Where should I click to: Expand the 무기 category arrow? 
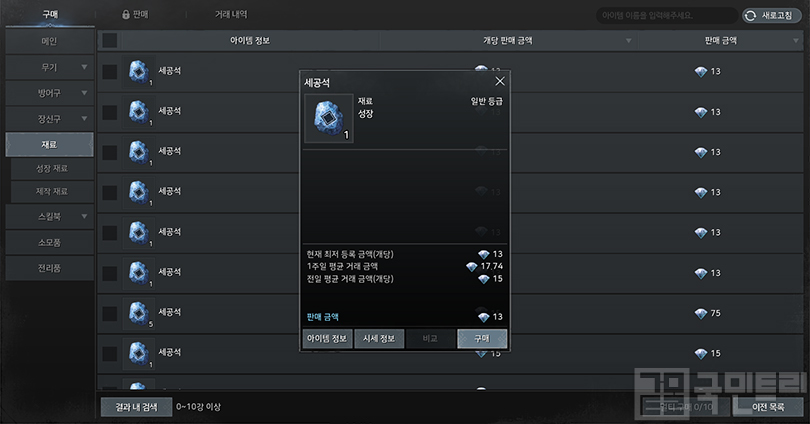pyautogui.click(x=84, y=67)
